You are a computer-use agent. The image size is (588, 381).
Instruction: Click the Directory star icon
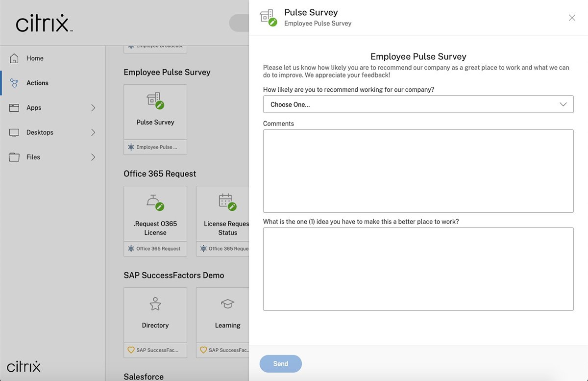155,304
